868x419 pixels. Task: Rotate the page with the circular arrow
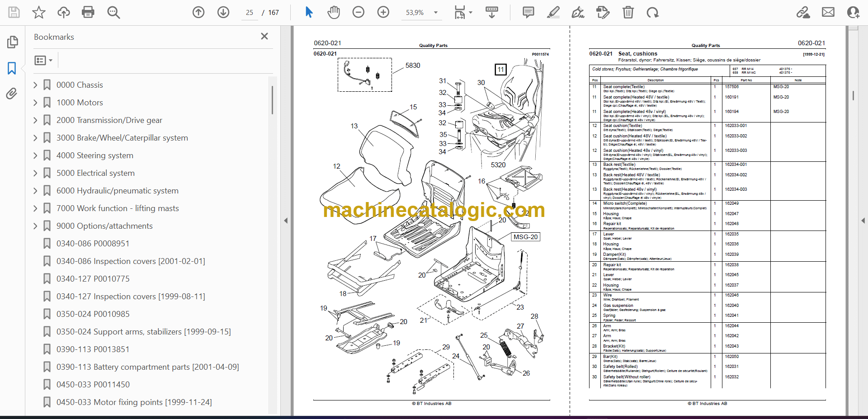pyautogui.click(x=652, y=12)
